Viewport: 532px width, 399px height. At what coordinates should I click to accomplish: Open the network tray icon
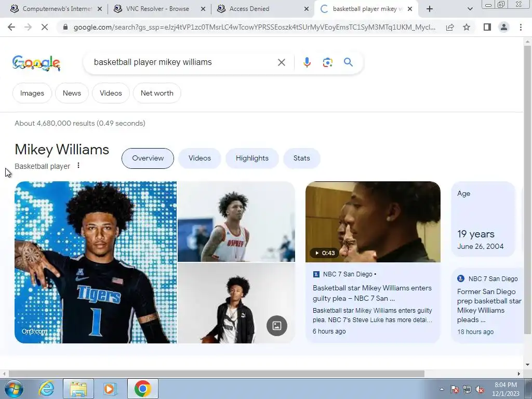467,390
